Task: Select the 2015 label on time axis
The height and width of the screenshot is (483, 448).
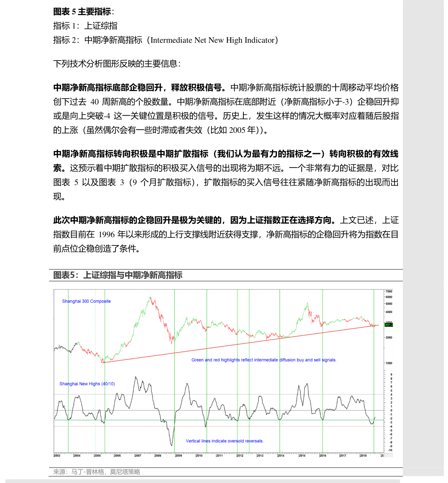Action: click(302, 456)
